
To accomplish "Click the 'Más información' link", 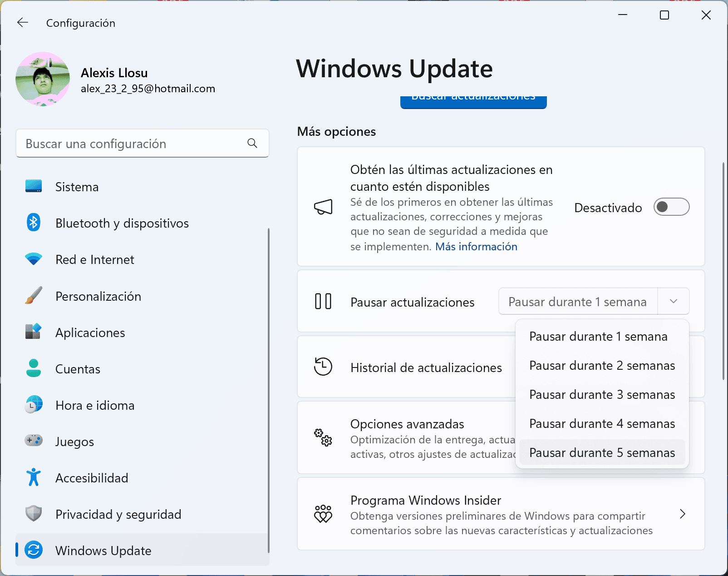I will (x=476, y=246).
